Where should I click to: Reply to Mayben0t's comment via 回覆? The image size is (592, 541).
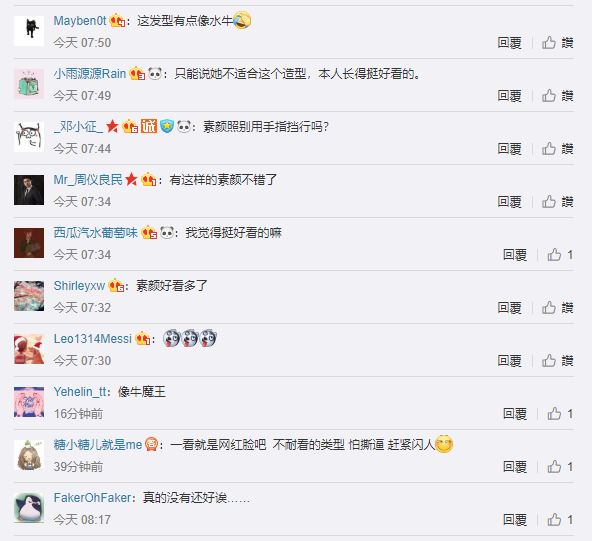point(509,43)
